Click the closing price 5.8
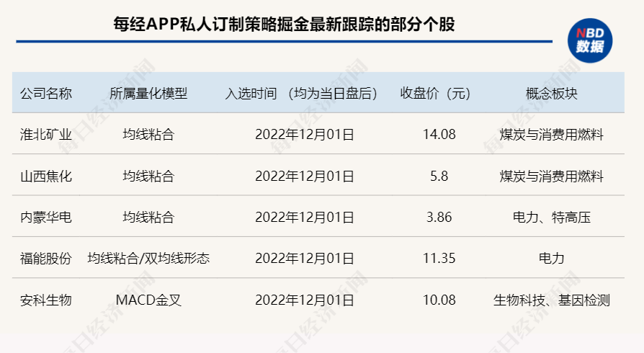 click(439, 176)
